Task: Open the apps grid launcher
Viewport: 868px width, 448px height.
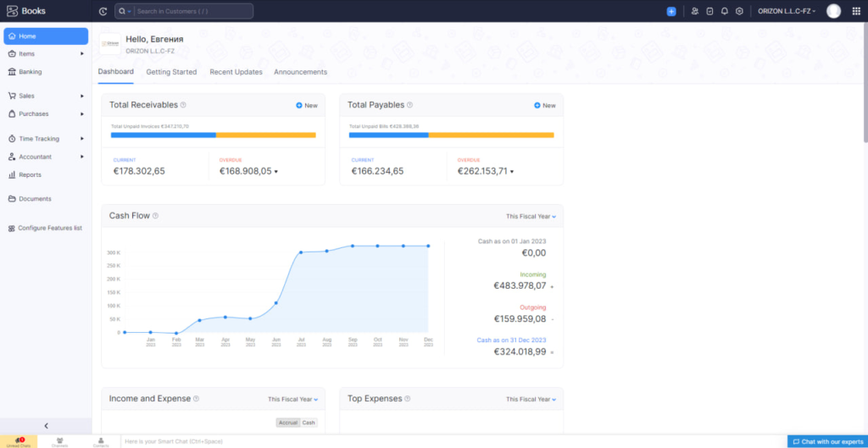Action: pyautogui.click(x=855, y=11)
